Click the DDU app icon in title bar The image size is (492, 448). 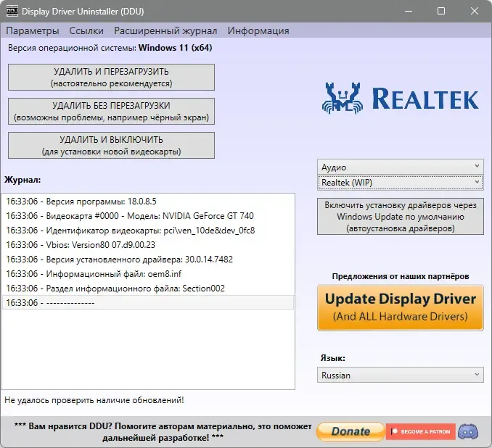click(x=12, y=12)
